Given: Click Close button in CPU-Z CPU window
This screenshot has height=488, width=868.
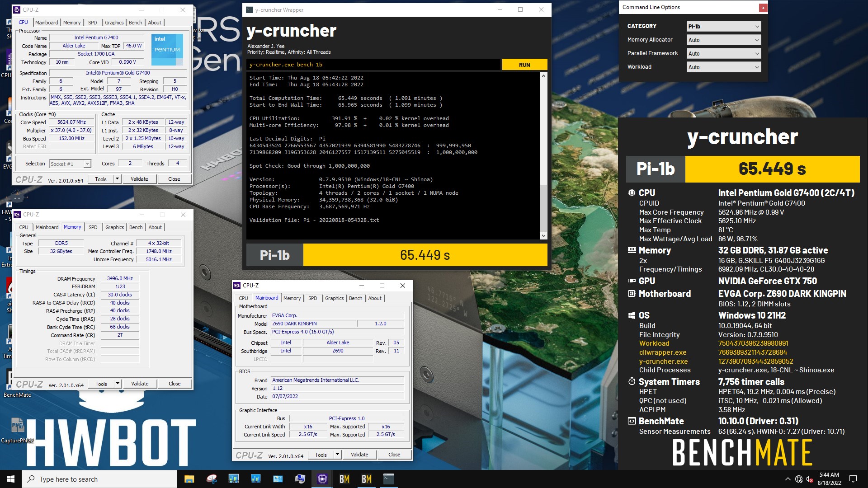Looking at the screenshot, I should (x=174, y=179).
